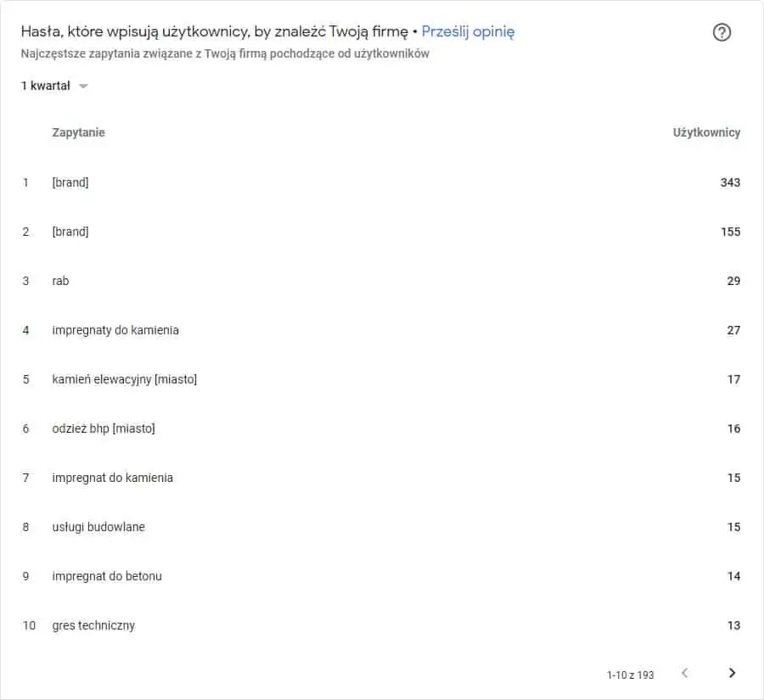This screenshot has width=764, height=700.
Task: Select the Zapytanie column header
Action: [x=78, y=132]
